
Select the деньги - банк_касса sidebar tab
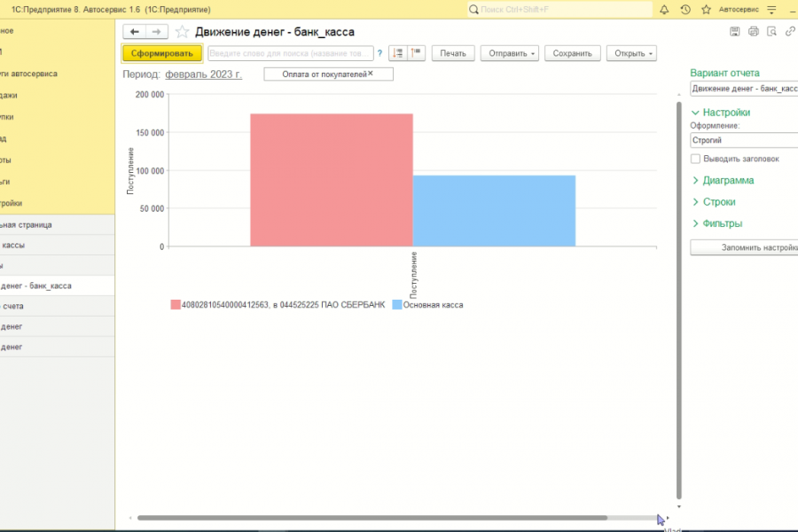coord(57,286)
